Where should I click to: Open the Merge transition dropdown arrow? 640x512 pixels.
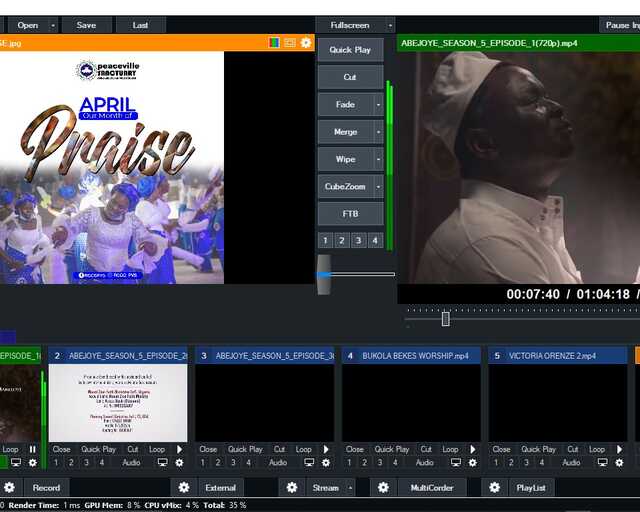378,132
